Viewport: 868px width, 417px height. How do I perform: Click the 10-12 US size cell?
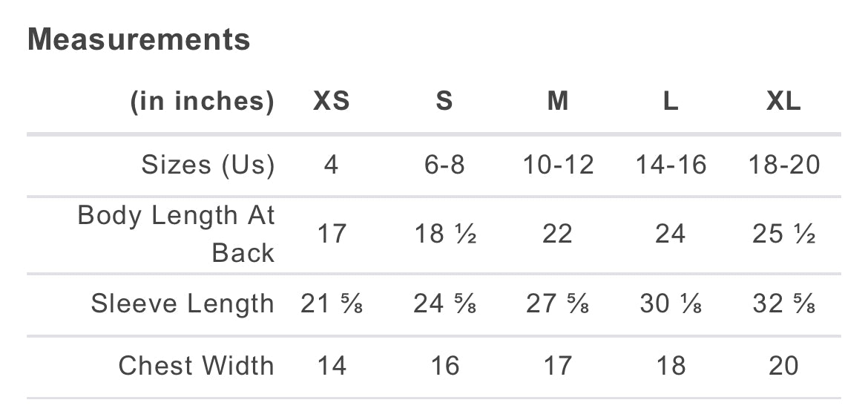coord(558,165)
